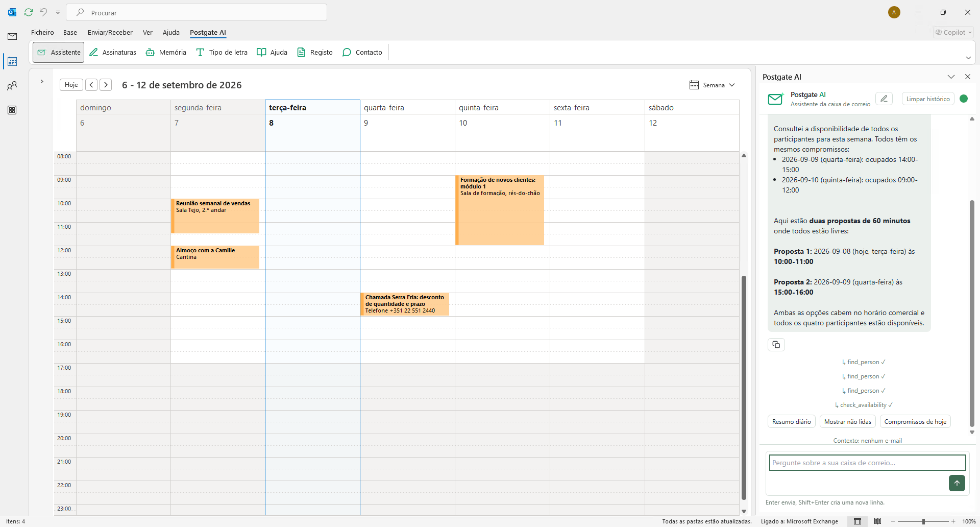Expand the ribbon display options chevron
This screenshot has height=527, width=980.
(x=968, y=58)
